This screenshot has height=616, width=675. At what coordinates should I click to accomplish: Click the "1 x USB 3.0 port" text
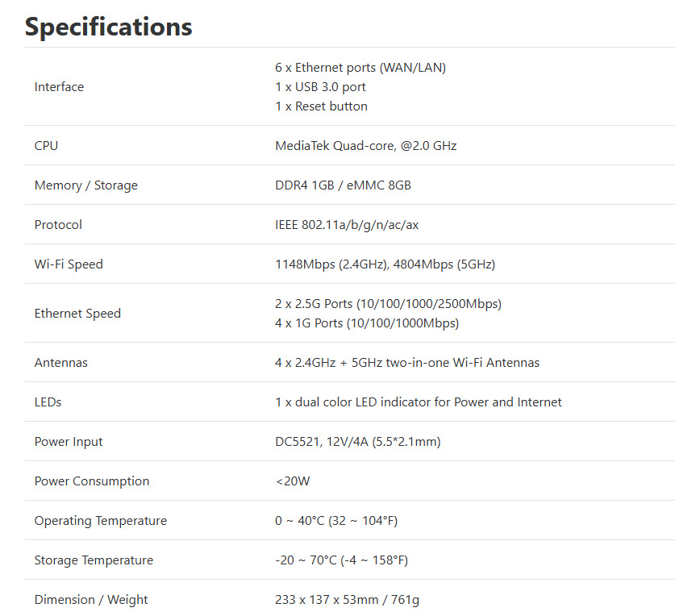pyautogui.click(x=320, y=87)
